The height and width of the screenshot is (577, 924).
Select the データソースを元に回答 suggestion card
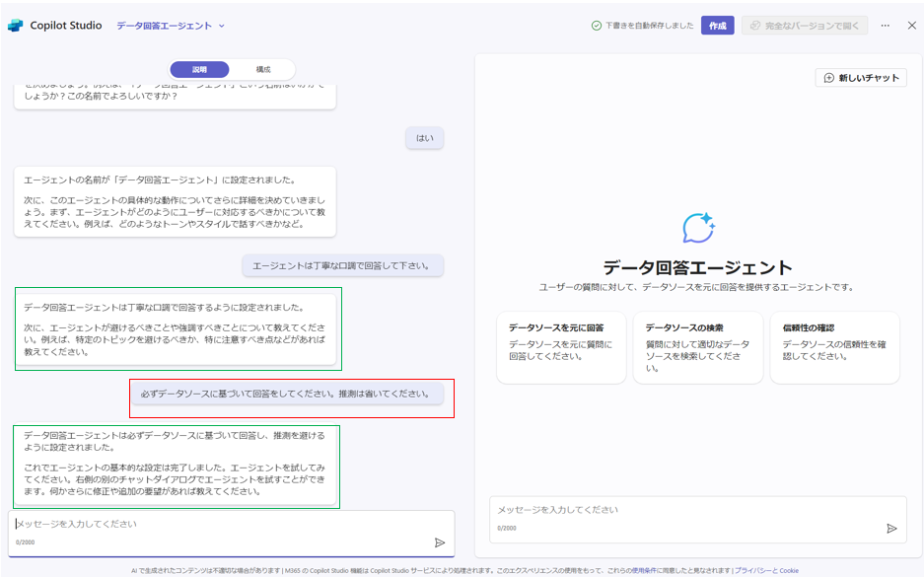561,348
